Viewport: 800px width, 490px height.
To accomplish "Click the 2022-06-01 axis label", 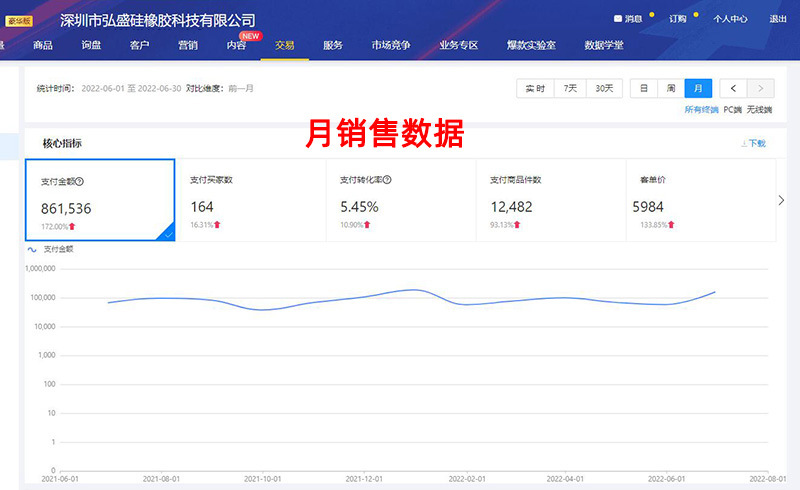I will [x=666, y=479].
